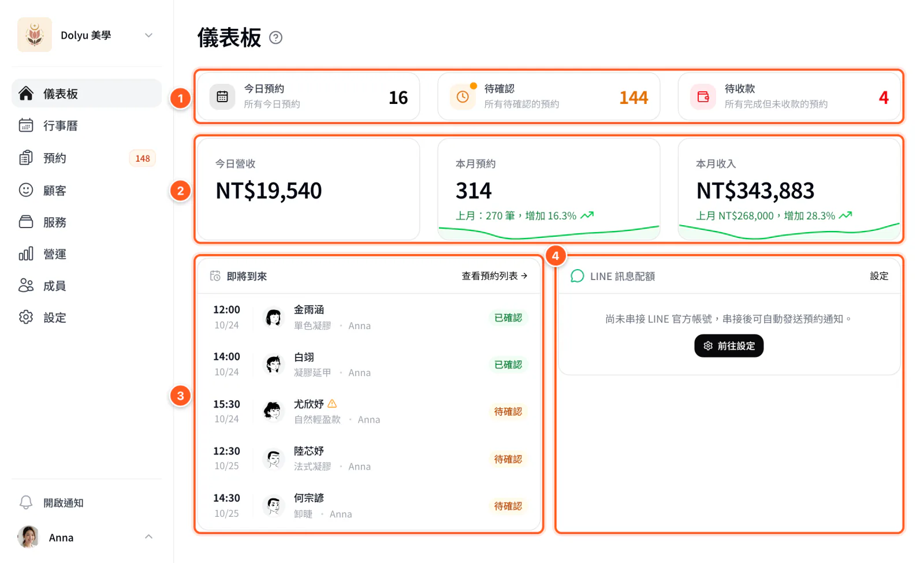Click the upward trend icon after 增加 16.3%

(587, 215)
